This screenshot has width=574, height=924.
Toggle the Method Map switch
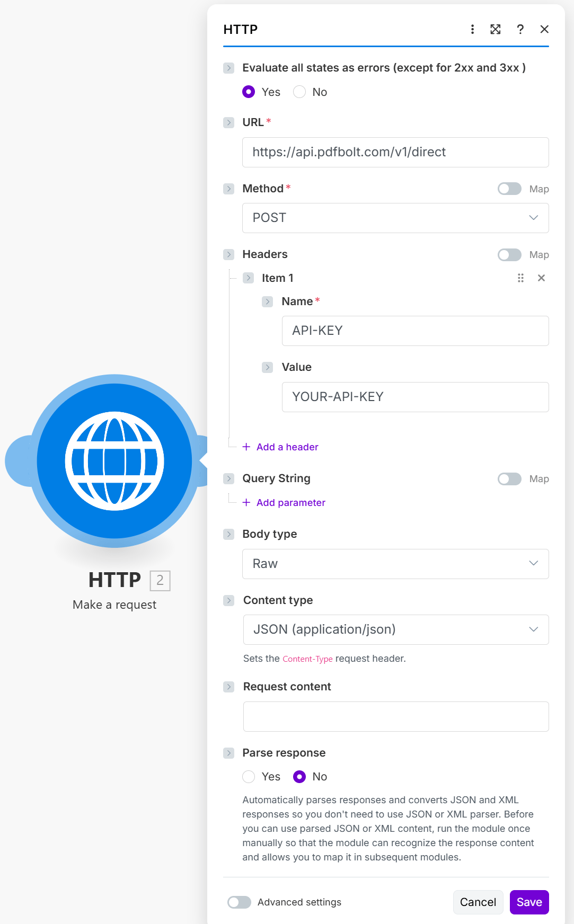click(x=509, y=189)
